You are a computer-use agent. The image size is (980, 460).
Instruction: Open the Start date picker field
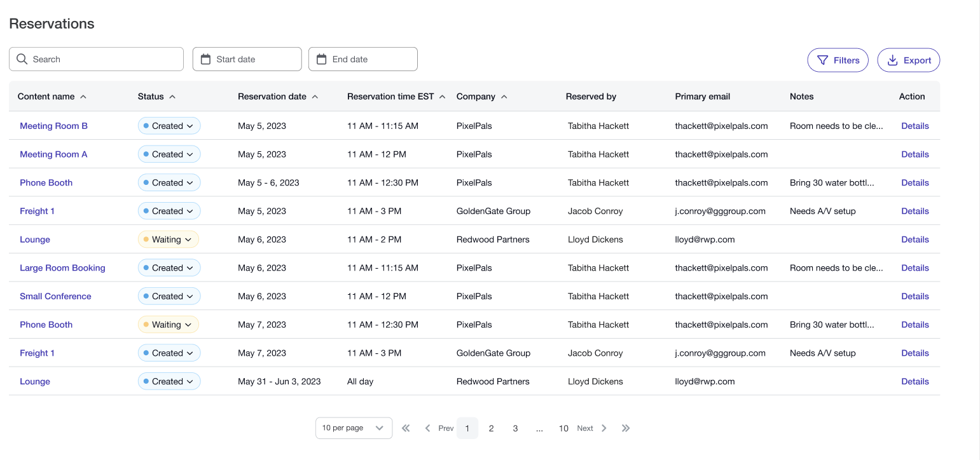(x=247, y=59)
